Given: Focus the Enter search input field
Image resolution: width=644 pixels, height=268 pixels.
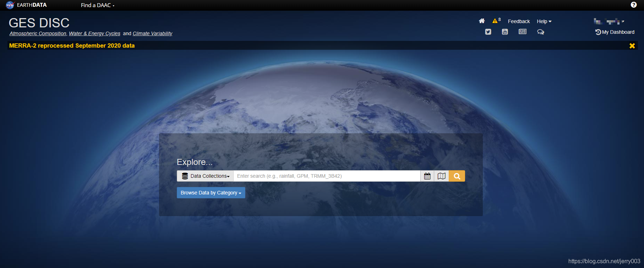Looking at the screenshot, I should click(x=327, y=176).
